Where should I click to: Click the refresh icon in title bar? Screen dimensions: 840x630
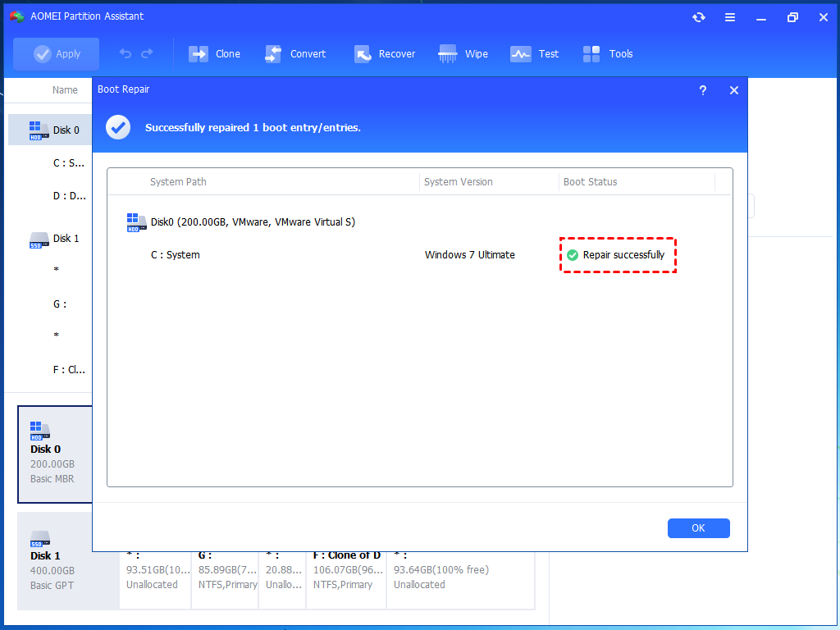698,17
